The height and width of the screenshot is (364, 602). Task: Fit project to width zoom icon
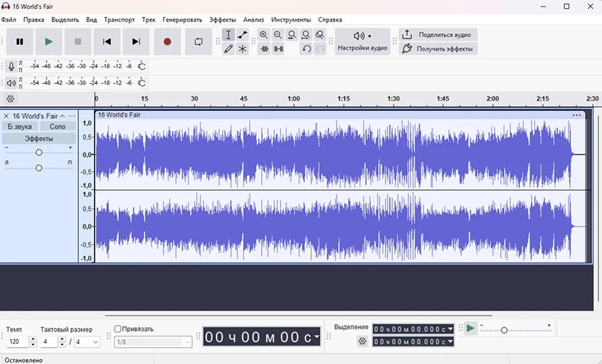pos(306,35)
